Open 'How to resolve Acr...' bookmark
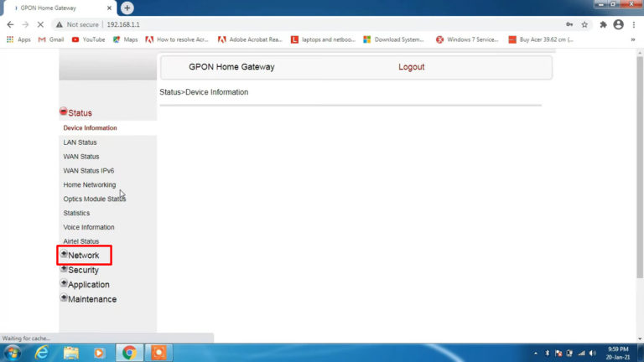644x362 pixels. coord(177,39)
